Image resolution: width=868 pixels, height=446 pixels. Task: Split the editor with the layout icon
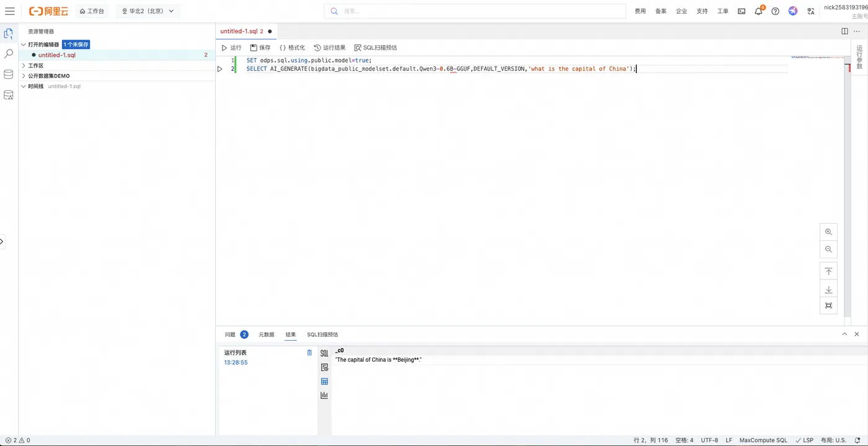coord(844,31)
